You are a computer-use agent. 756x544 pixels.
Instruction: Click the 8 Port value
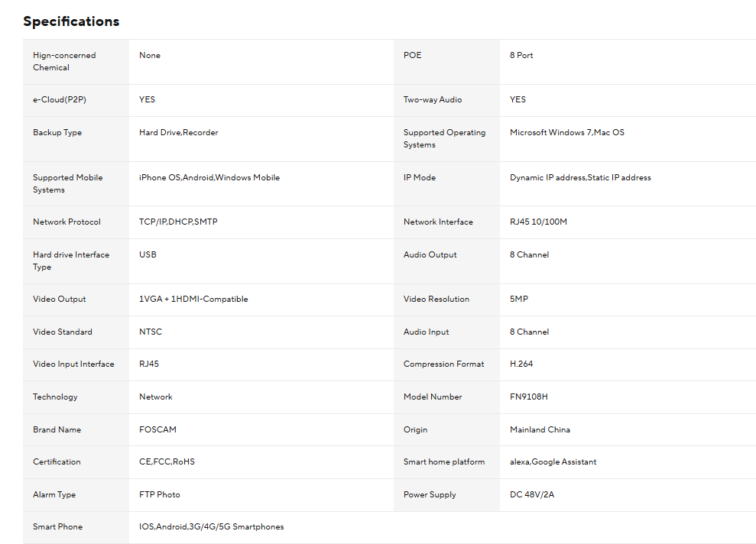click(521, 55)
